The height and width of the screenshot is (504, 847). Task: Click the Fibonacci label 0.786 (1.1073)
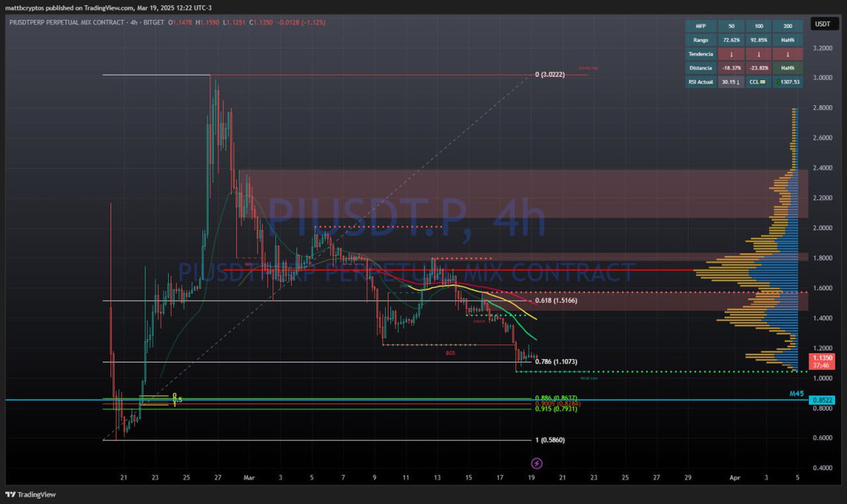point(557,361)
